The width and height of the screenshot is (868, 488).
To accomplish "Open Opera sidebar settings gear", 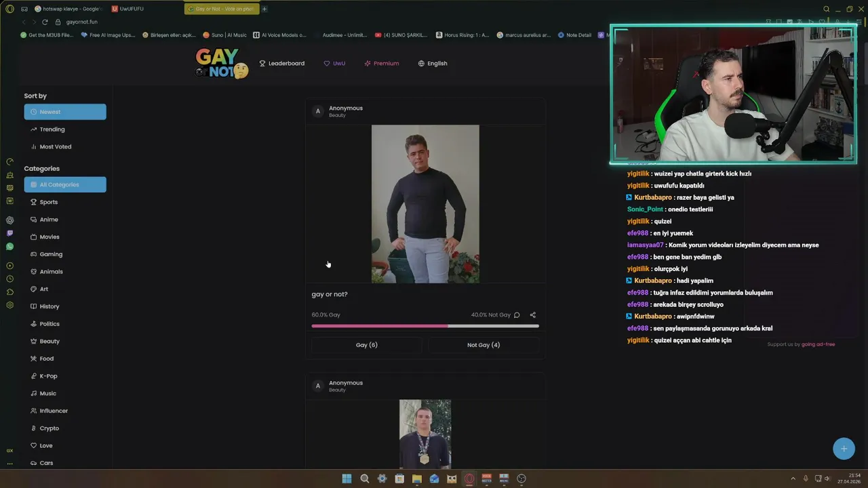I will click(9, 305).
